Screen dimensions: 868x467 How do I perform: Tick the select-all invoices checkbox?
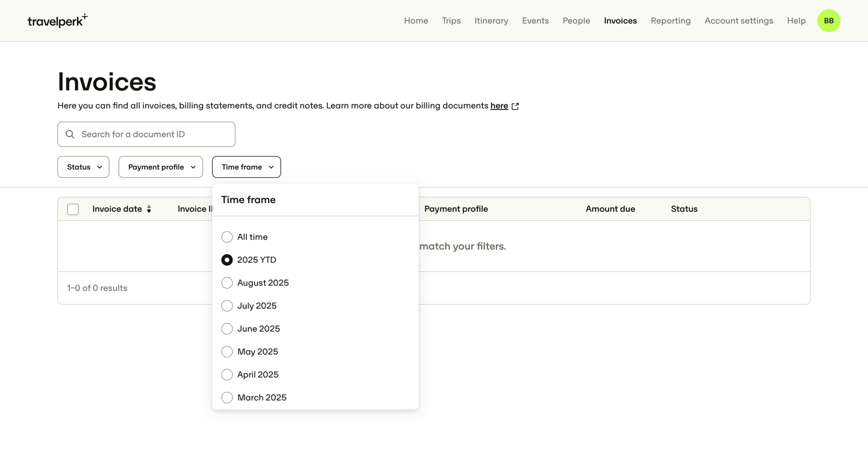73,209
